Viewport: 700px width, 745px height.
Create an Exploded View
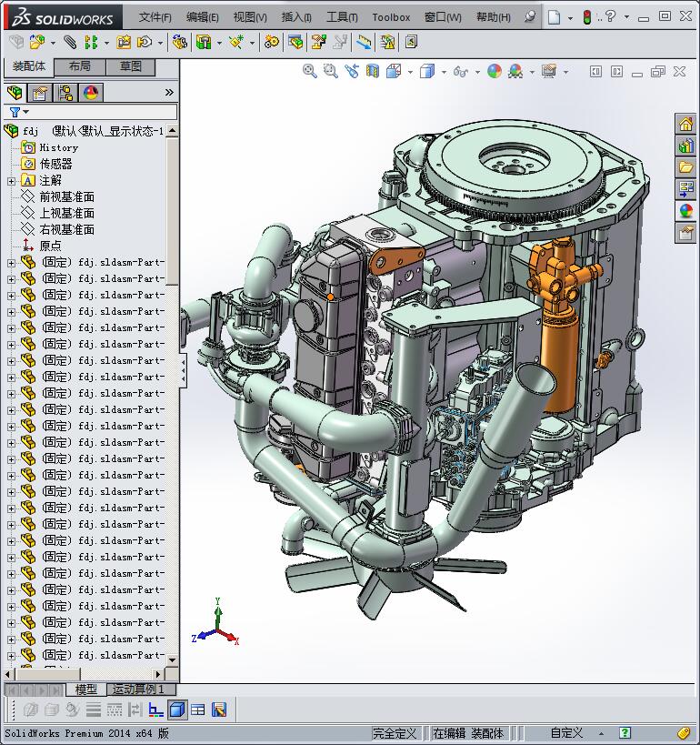coord(318,42)
